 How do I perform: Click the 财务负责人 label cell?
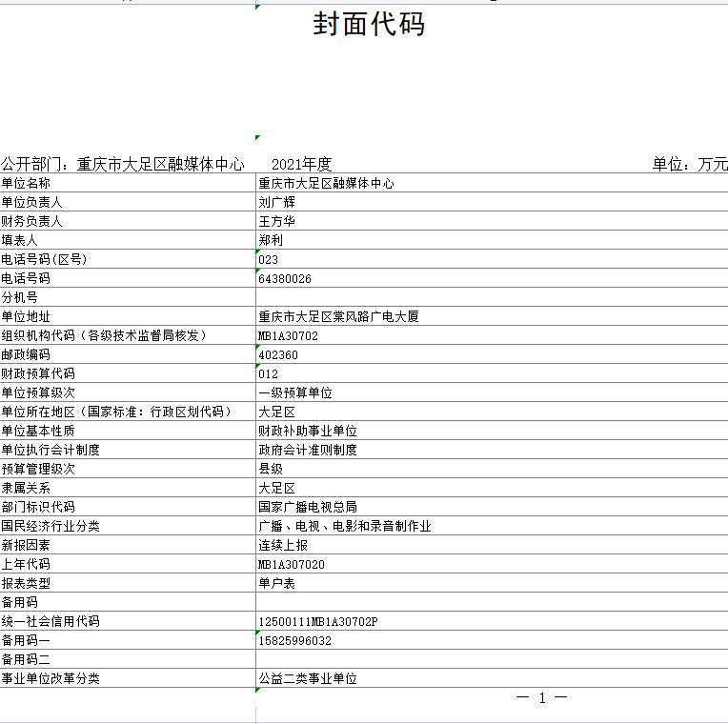coord(128,221)
